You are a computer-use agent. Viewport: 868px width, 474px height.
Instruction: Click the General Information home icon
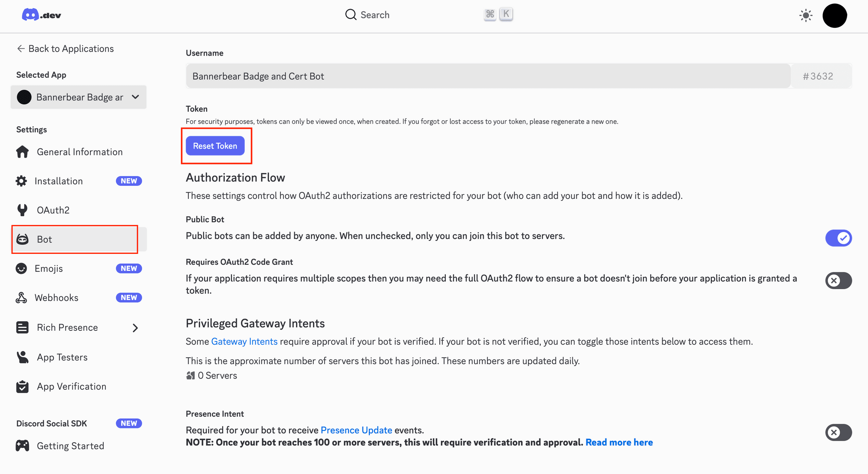[23, 152]
